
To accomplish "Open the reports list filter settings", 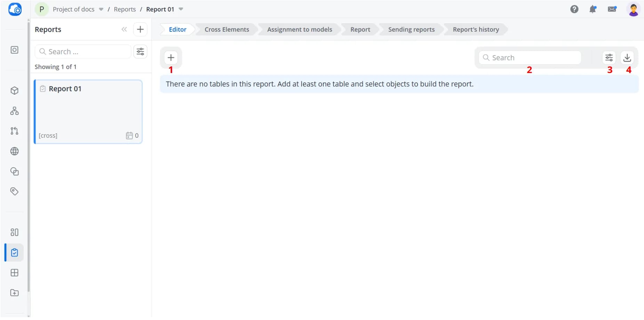I will point(140,51).
